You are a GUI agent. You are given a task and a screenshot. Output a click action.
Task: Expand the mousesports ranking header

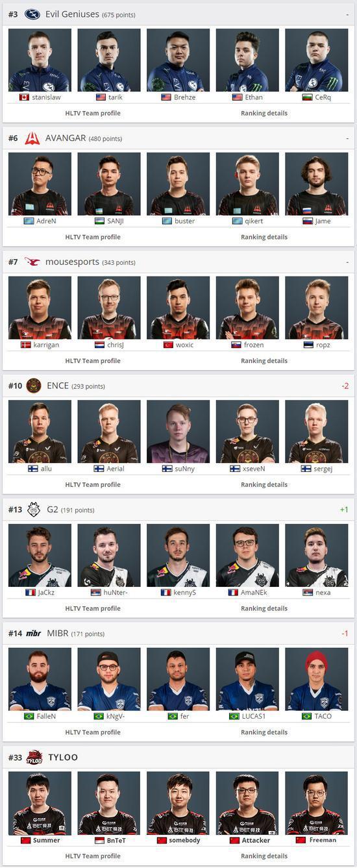click(x=178, y=262)
